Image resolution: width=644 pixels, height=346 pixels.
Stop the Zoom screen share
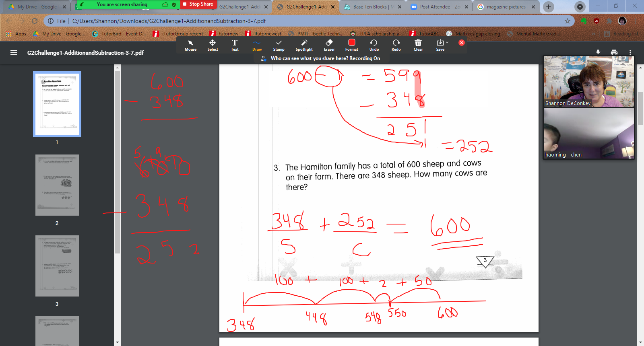pos(198,4)
